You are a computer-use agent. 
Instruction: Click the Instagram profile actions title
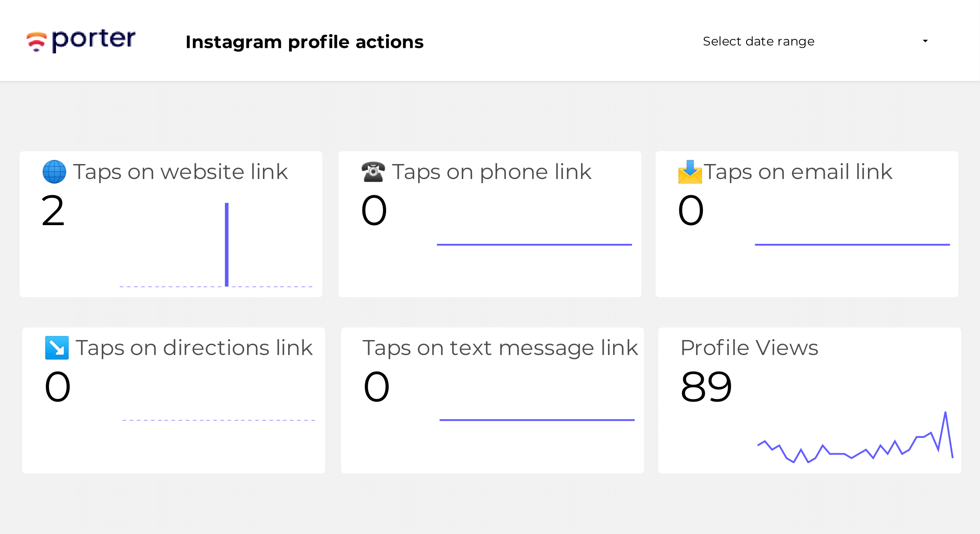pyautogui.click(x=304, y=42)
